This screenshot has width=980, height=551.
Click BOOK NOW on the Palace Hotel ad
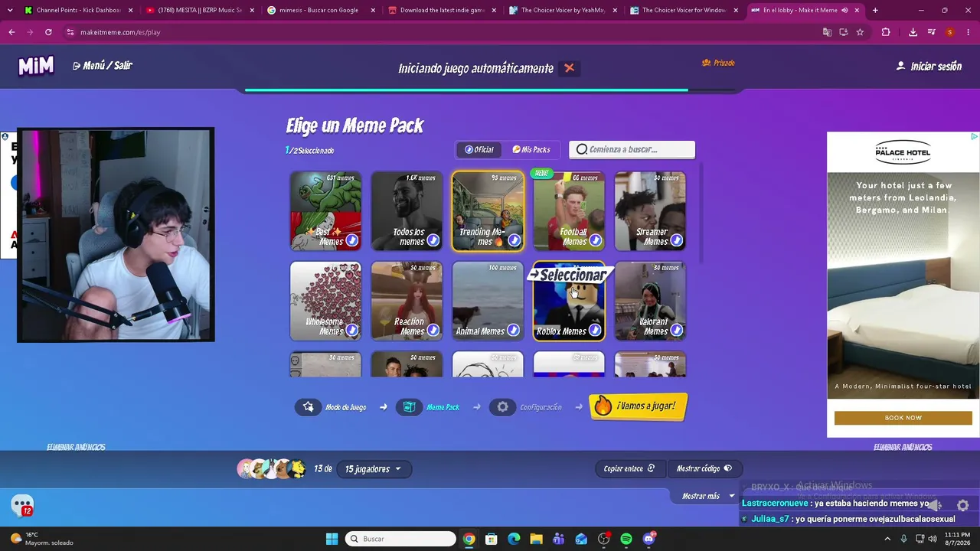[x=903, y=418]
